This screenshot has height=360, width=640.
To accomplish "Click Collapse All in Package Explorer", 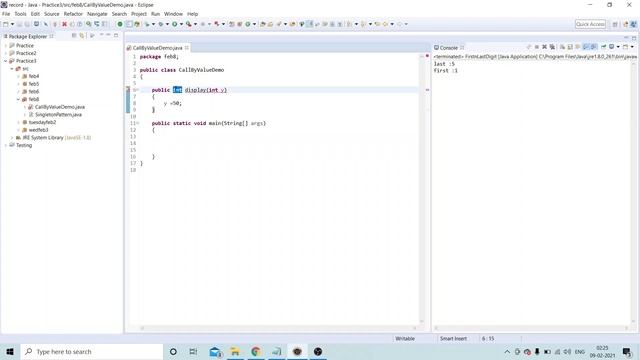I will coord(74,36).
